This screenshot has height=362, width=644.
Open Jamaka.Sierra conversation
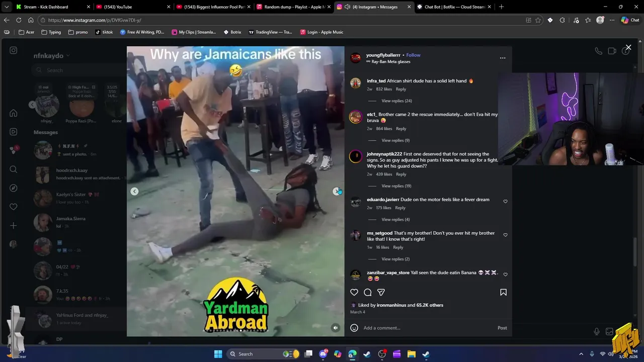pos(75,222)
